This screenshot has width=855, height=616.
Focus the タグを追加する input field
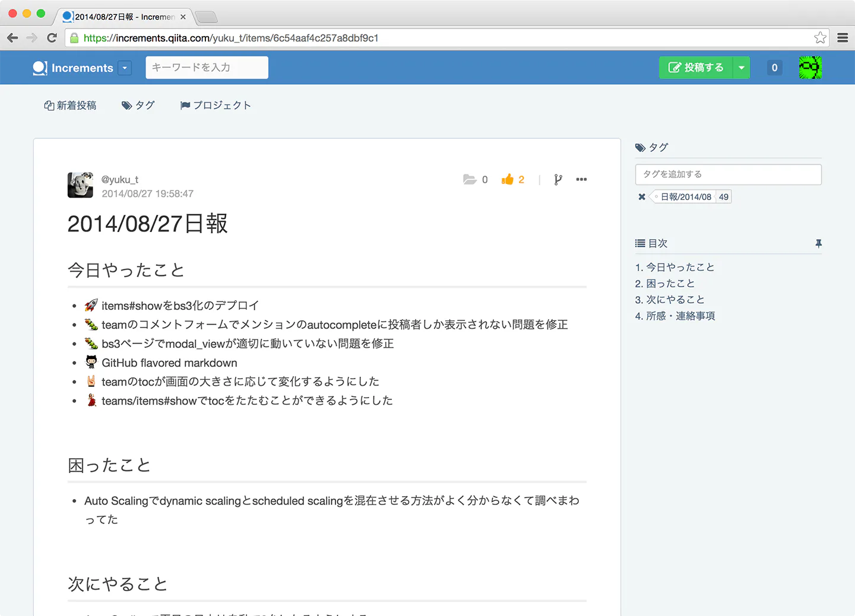point(729,174)
